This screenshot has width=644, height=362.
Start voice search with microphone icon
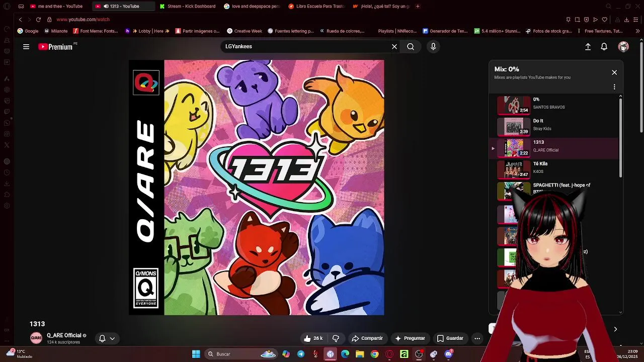click(433, 47)
